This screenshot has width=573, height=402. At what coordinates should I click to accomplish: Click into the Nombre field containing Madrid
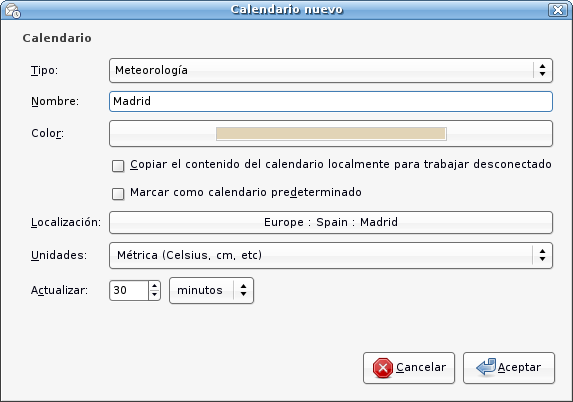tap(331, 101)
